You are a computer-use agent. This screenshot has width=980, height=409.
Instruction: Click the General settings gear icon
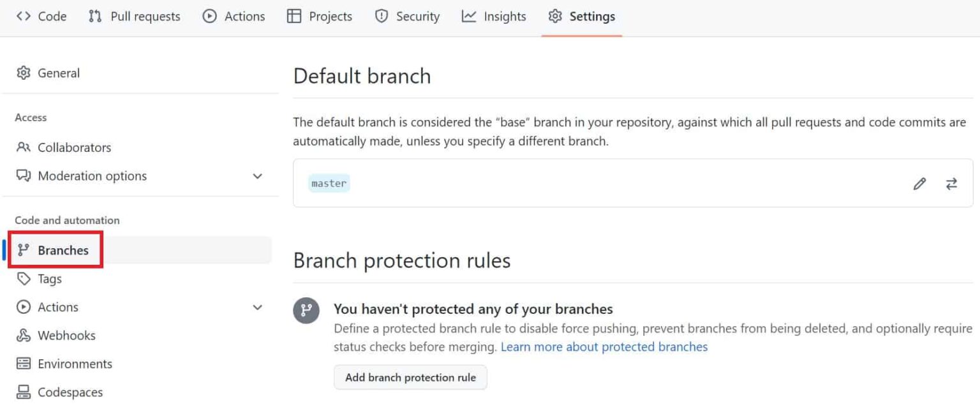[x=24, y=73]
